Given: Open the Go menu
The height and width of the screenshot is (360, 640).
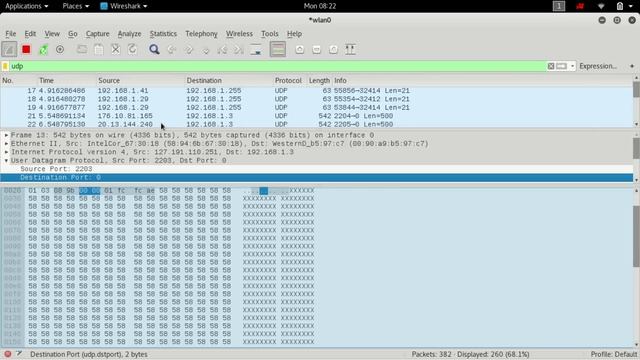Looking at the screenshot, I should (x=73, y=34).
